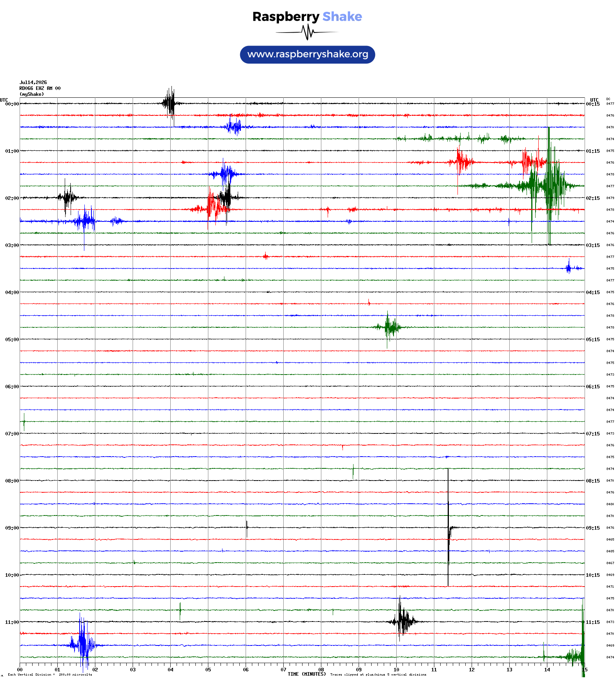The height and width of the screenshot is (680, 616).
Task: Click the DC offset value 8485
Action: click(610, 551)
